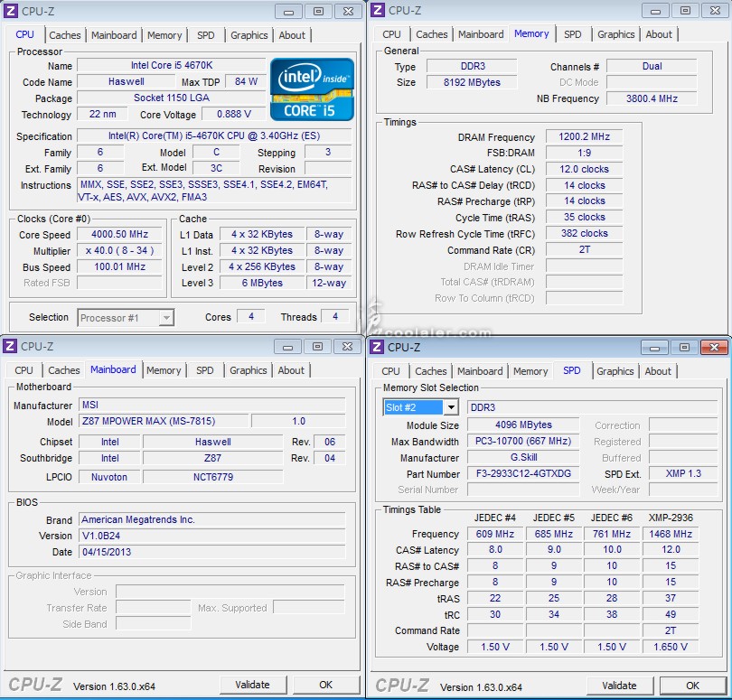This screenshot has width=732, height=700.
Task: Click the Part Number value F3-2933C12-4GTXDG
Action: [x=523, y=473]
